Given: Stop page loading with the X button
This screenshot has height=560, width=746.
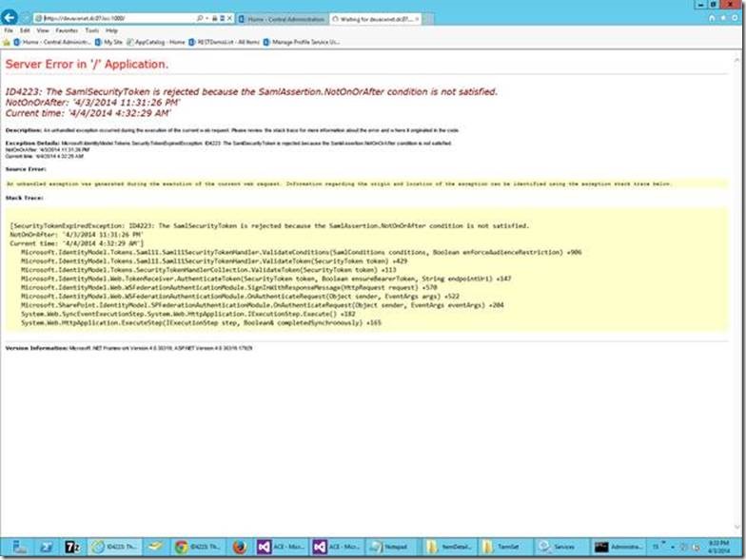Looking at the screenshot, I should [229, 18].
